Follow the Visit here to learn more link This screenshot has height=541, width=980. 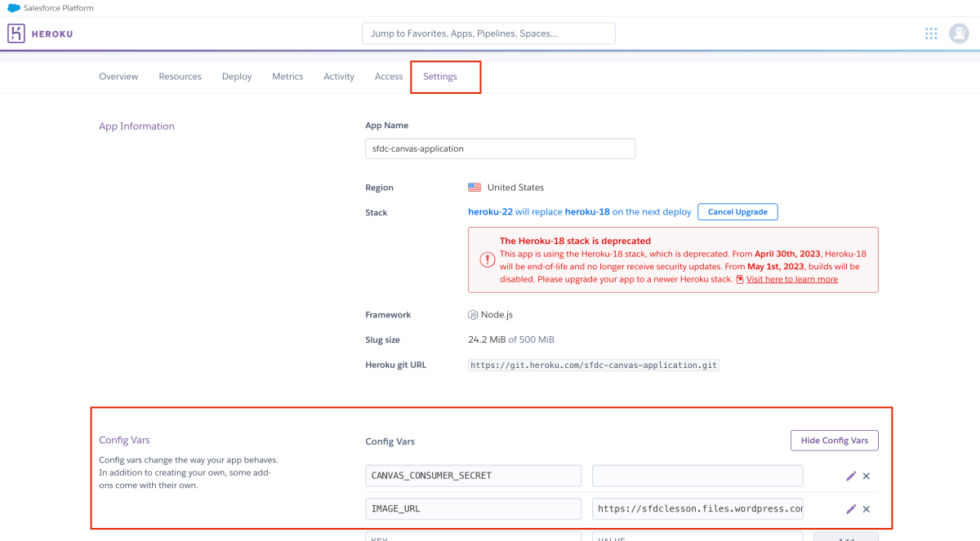pos(791,279)
